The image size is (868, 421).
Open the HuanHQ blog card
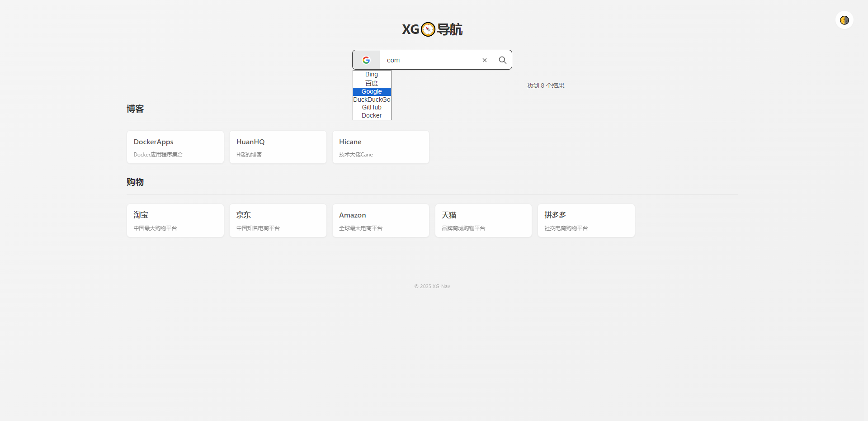278,147
